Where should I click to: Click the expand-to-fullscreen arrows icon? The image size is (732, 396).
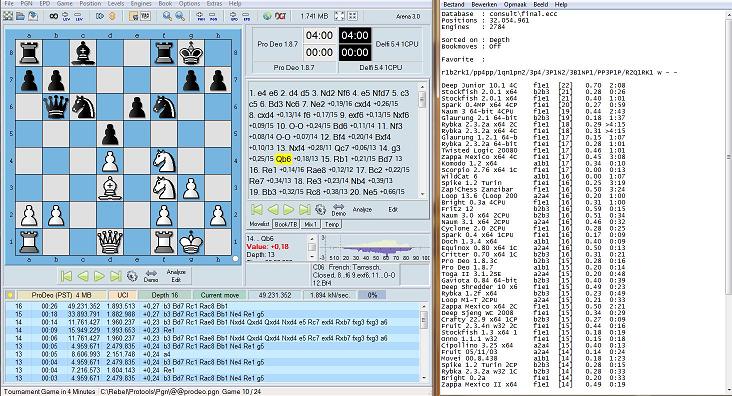coord(339,16)
